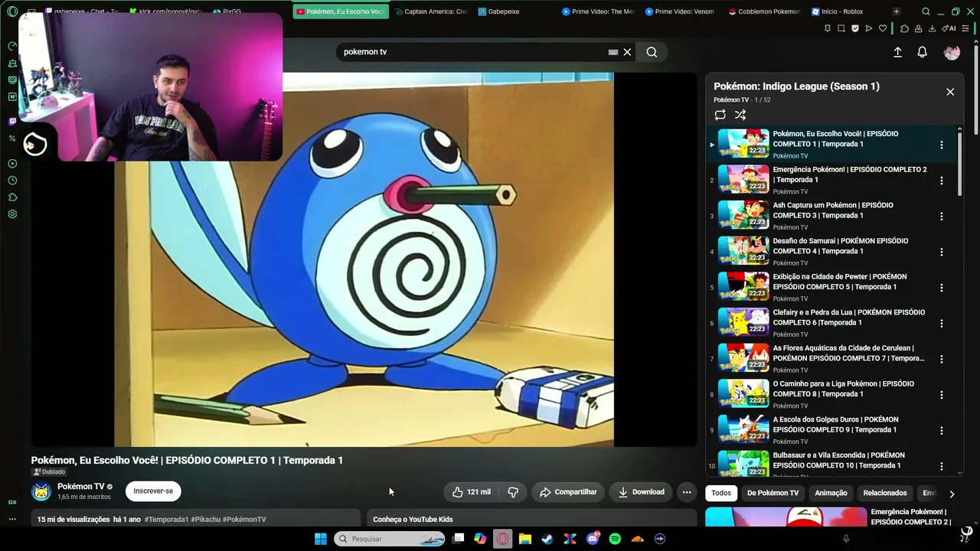Image resolution: width=980 pixels, height=551 pixels.
Task: Play A Escola dos Golpes Duros thumbnail
Action: (743, 429)
